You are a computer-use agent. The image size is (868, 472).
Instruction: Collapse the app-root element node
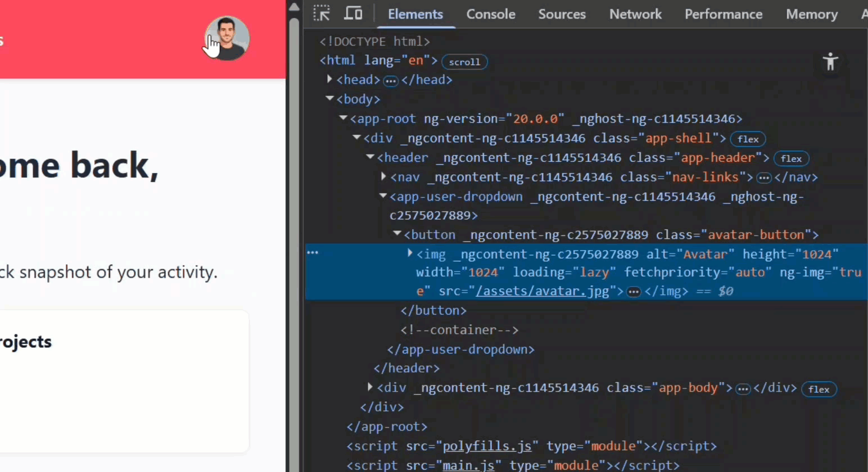[343, 118]
